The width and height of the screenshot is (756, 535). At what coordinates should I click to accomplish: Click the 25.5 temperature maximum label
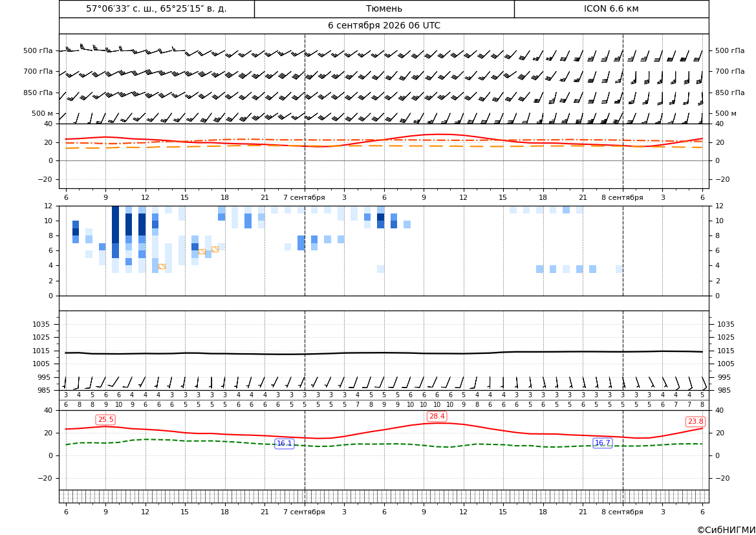tap(105, 419)
